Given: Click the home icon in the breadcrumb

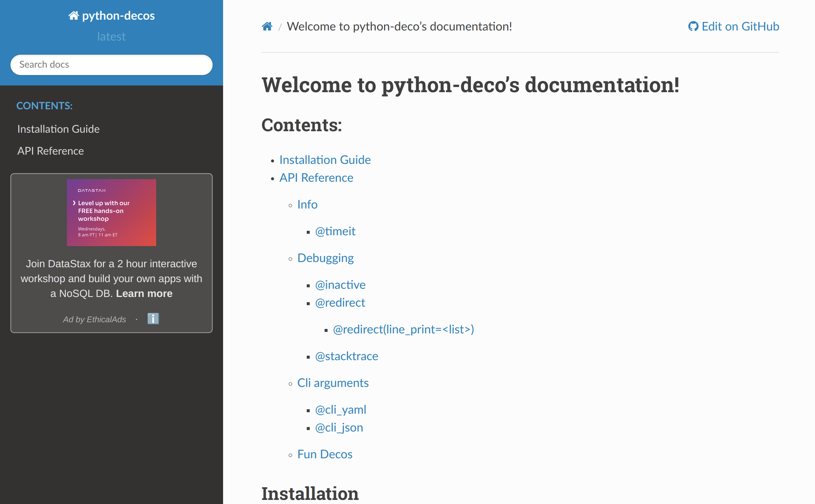Looking at the screenshot, I should pos(267,26).
